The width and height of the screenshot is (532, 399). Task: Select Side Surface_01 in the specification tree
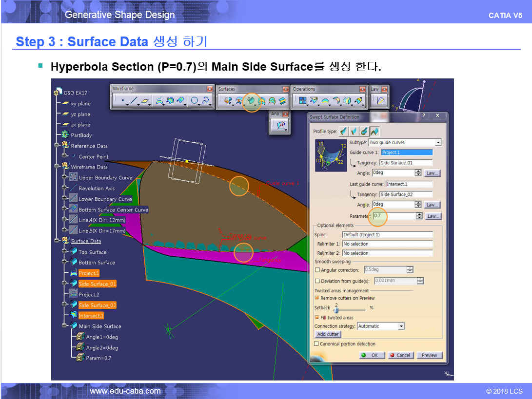click(97, 284)
